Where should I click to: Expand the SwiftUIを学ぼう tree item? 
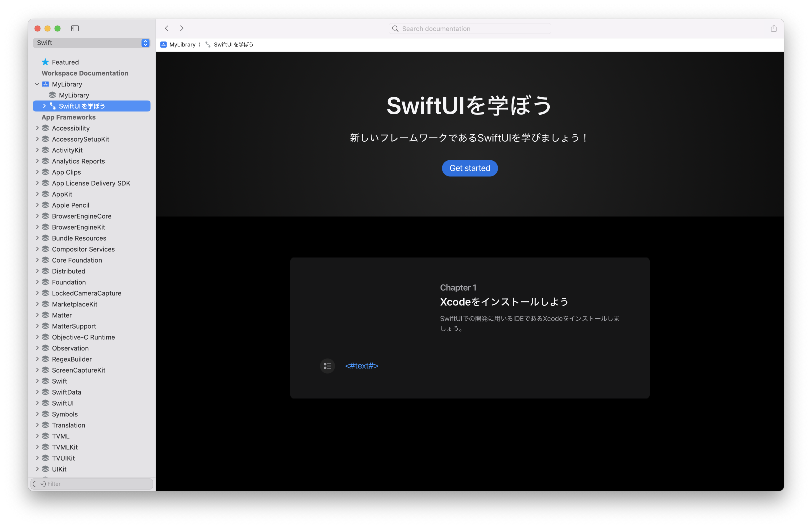[x=44, y=106]
